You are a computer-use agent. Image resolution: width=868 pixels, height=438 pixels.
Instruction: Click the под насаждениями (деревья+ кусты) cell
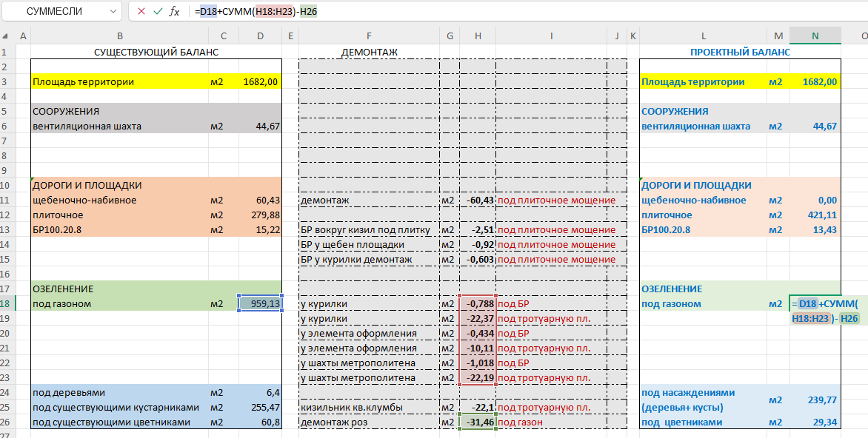pos(703,400)
